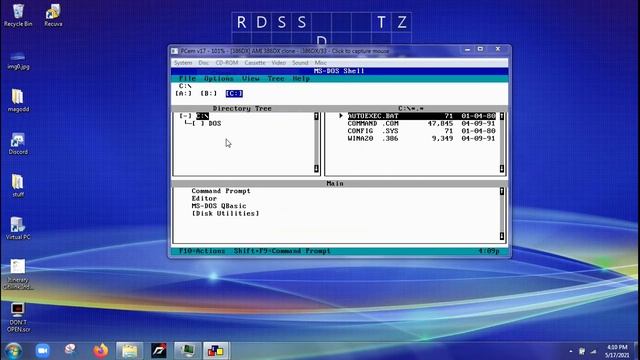Click Directory Tree scrollbar up arrow
Viewport: 640px width, 360px height.
(x=316, y=116)
